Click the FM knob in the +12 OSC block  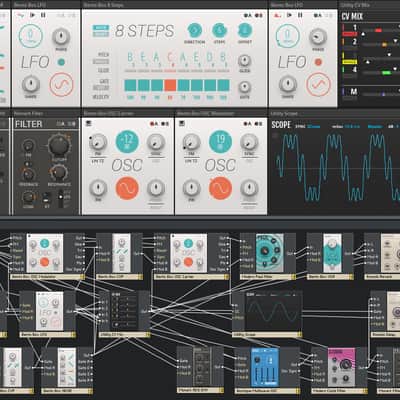[x=97, y=142]
